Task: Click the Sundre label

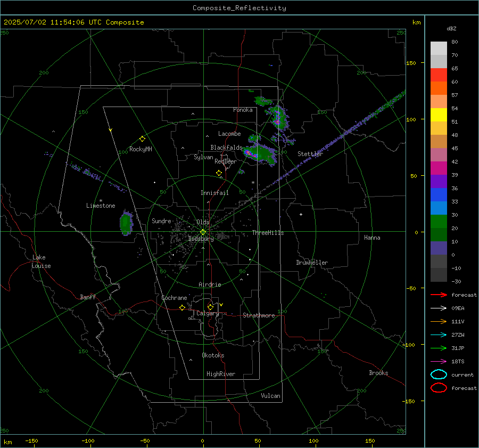Action: (x=161, y=221)
